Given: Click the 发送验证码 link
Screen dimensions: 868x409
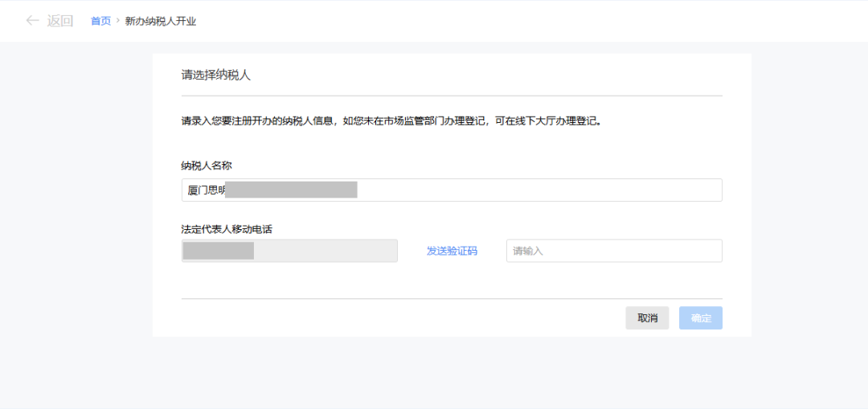Looking at the screenshot, I should (452, 251).
